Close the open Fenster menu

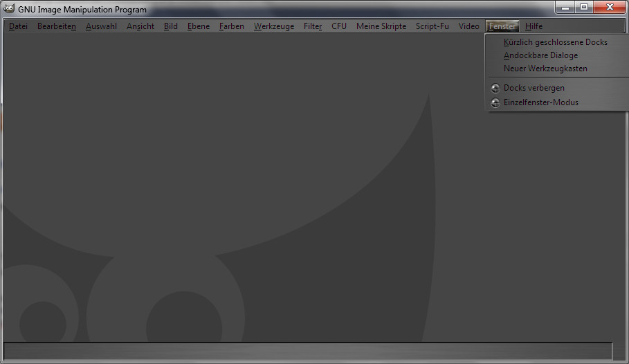click(502, 26)
